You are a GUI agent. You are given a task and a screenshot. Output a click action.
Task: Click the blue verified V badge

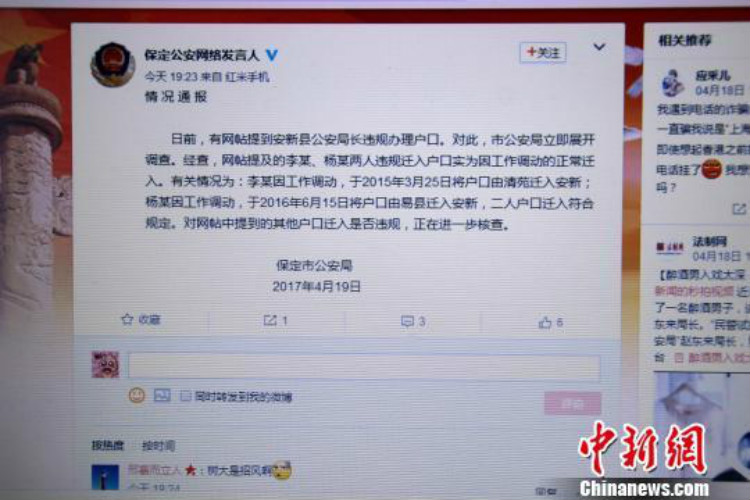272,55
